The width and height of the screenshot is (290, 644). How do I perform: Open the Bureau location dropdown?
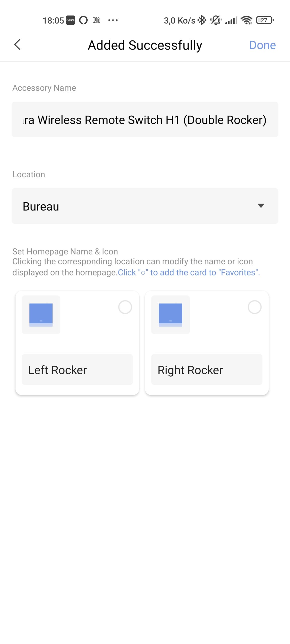point(145,206)
